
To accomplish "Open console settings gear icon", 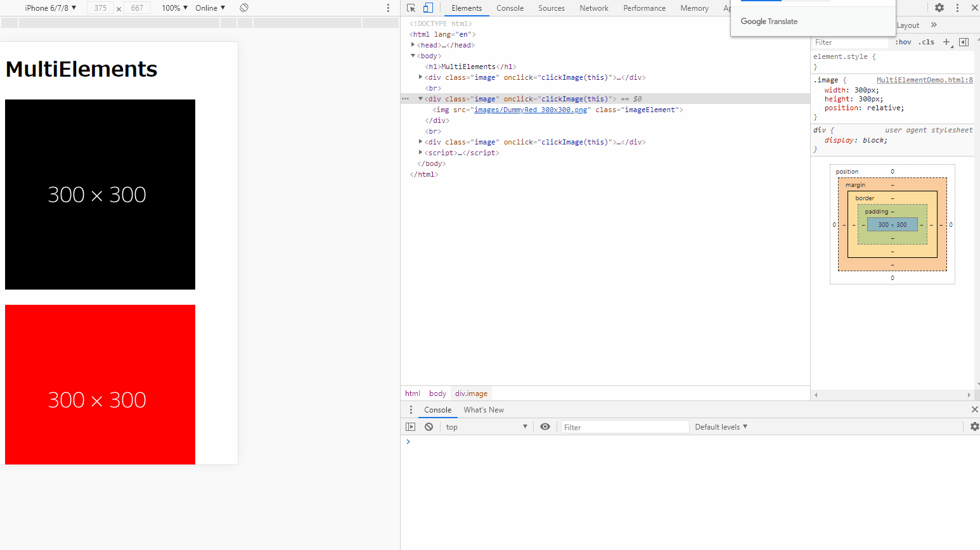I will pyautogui.click(x=974, y=426).
